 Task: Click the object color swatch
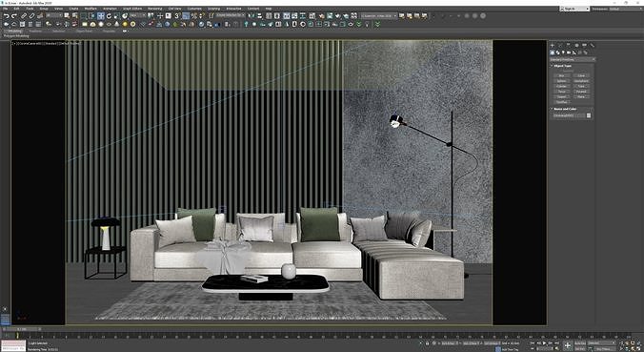click(589, 115)
